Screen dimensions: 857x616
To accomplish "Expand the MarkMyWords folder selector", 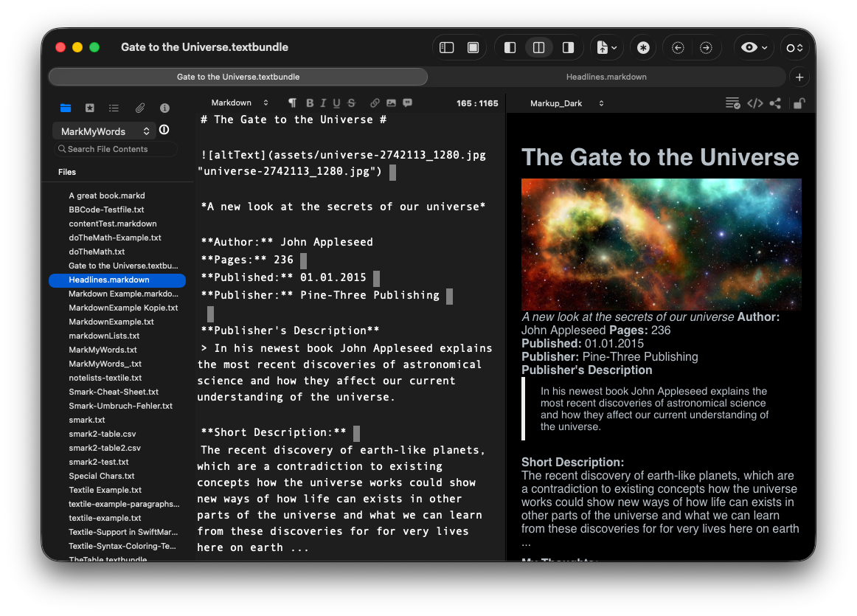I will [x=104, y=131].
